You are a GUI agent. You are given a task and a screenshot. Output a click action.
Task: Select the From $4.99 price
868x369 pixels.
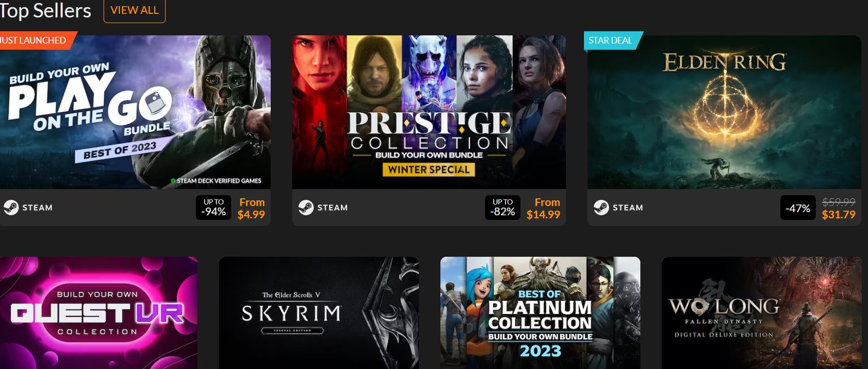click(x=251, y=209)
